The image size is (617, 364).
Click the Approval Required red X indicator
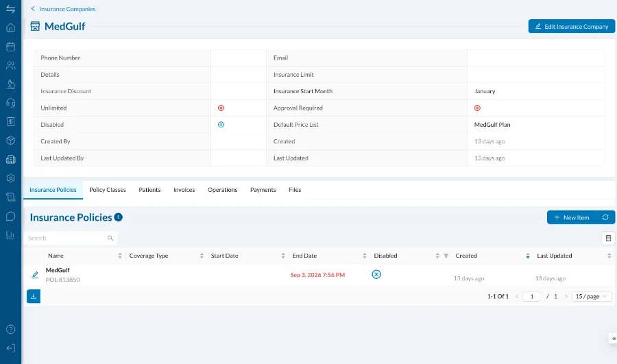point(477,108)
